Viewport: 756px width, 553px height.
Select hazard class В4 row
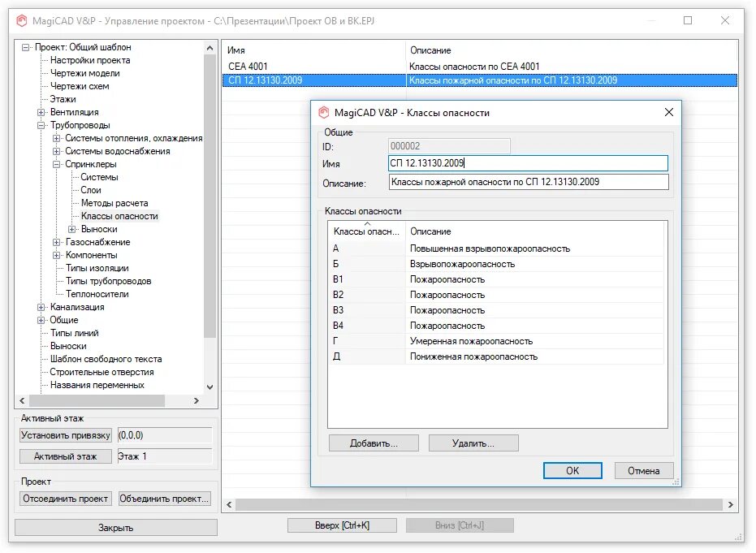pyautogui.click(x=496, y=326)
